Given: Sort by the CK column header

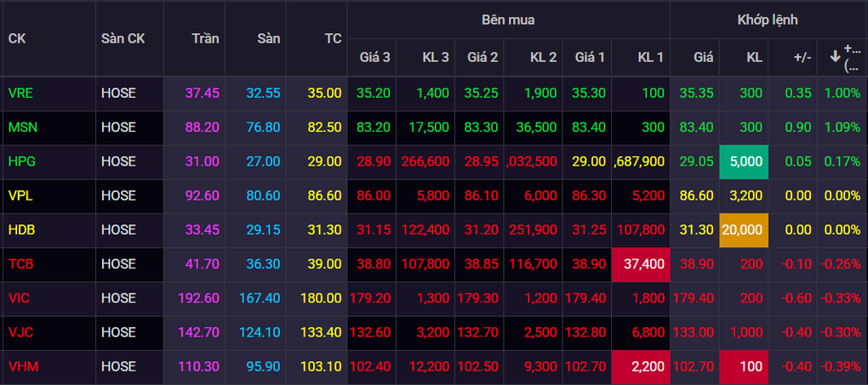Looking at the screenshot, I should pyautogui.click(x=16, y=39).
